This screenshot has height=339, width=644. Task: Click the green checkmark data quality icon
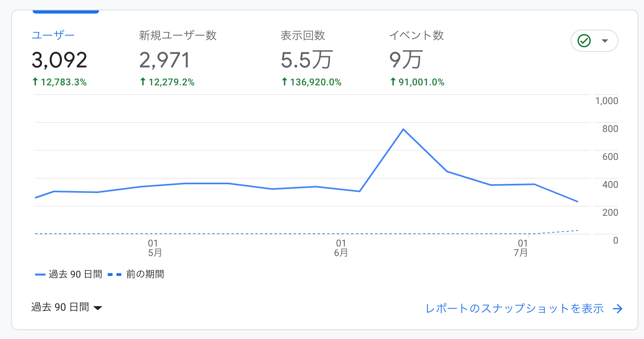coord(584,41)
